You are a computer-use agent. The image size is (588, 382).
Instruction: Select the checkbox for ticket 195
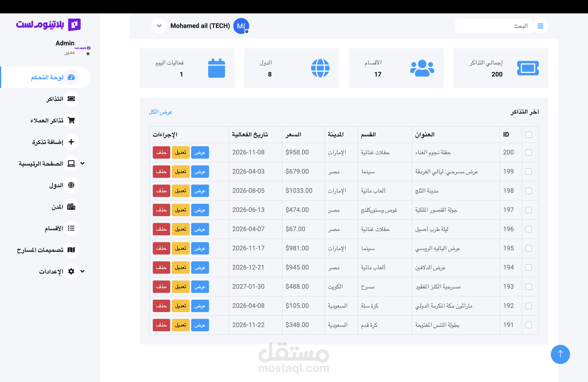528,248
